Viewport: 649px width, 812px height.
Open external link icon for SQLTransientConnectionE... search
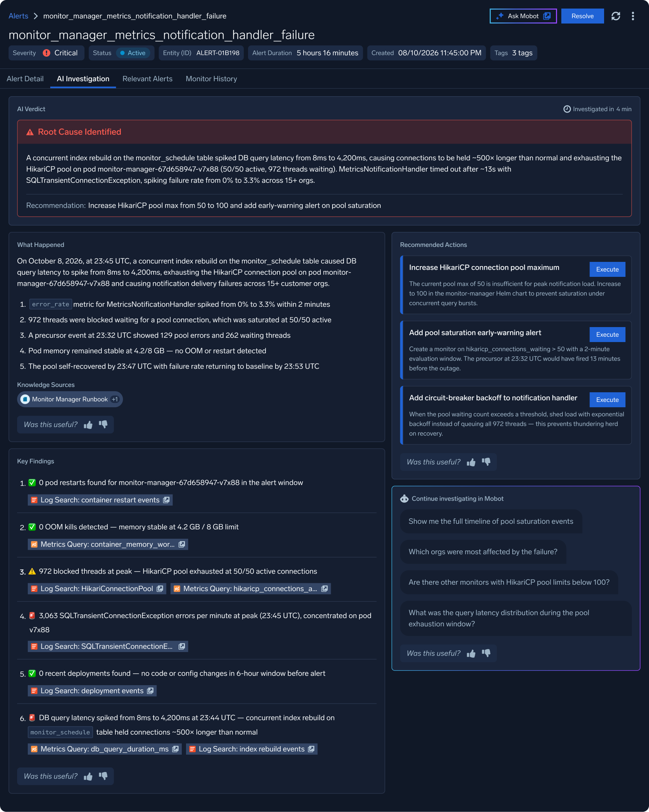182,647
